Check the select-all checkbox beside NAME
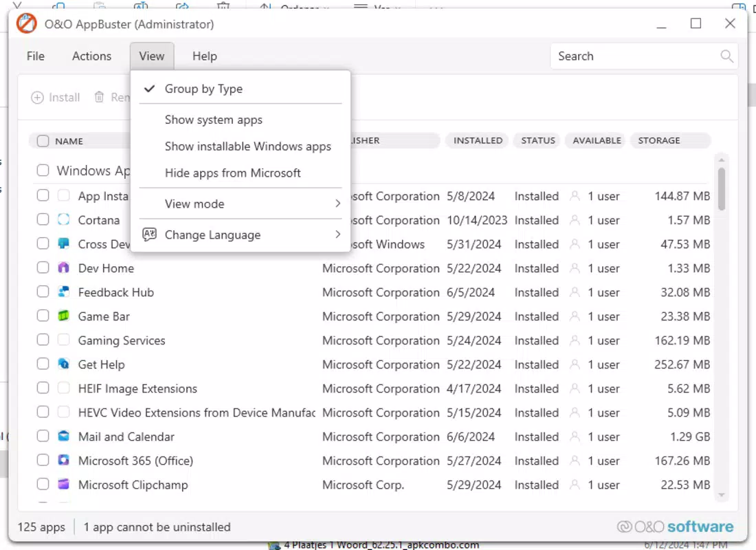Viewport: 756px width, 550px height. click(x=43, y=141)
